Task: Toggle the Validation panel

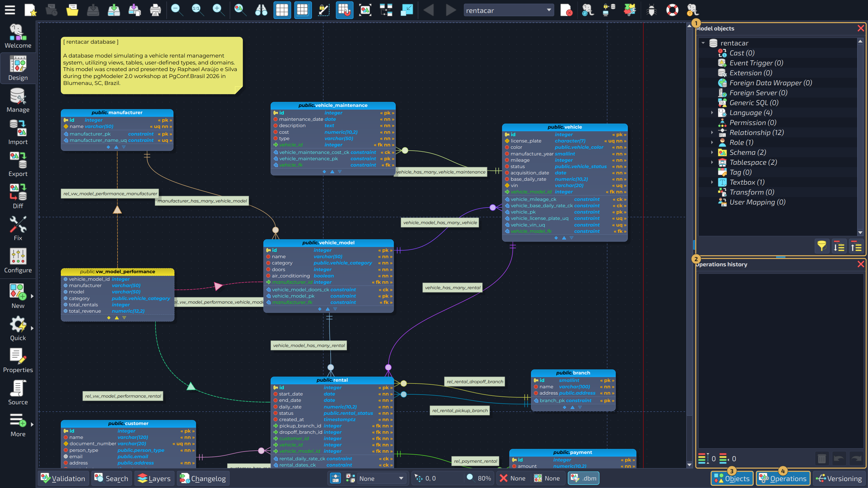Action: pyautogui.click(x=63, y=479)
